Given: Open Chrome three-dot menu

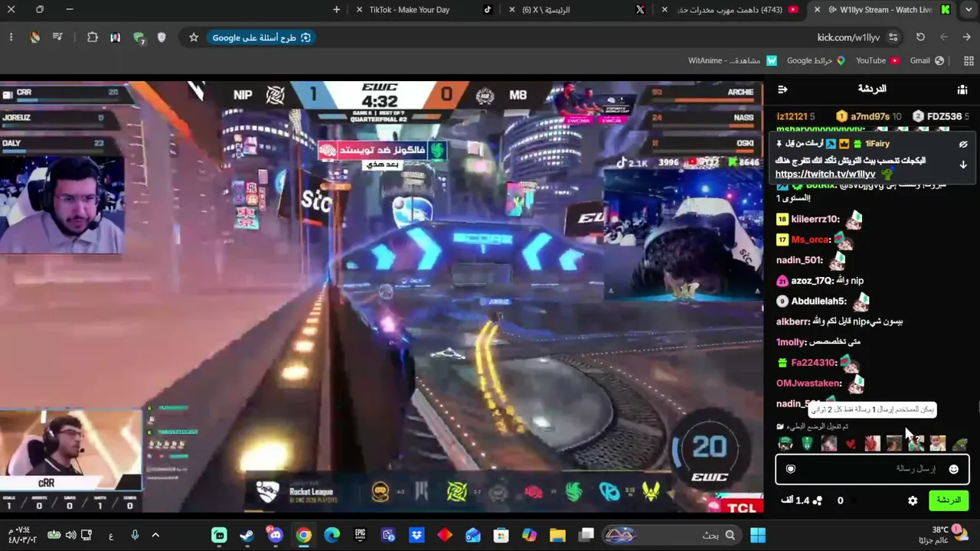Looking at the screenshot, I should coord(11,37).
